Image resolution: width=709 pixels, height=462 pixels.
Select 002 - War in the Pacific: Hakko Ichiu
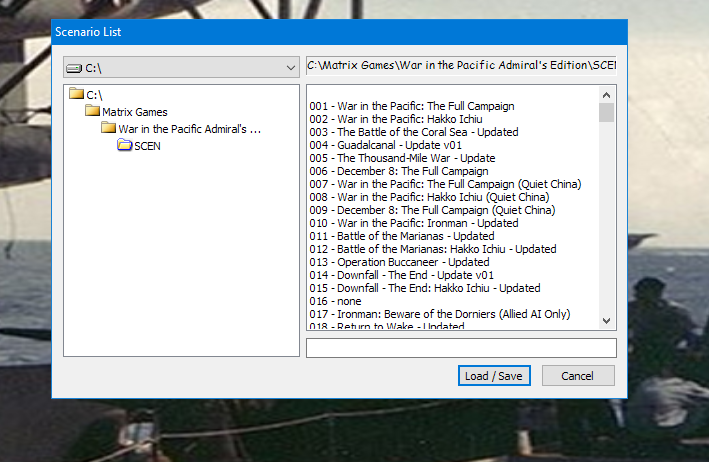396,119
